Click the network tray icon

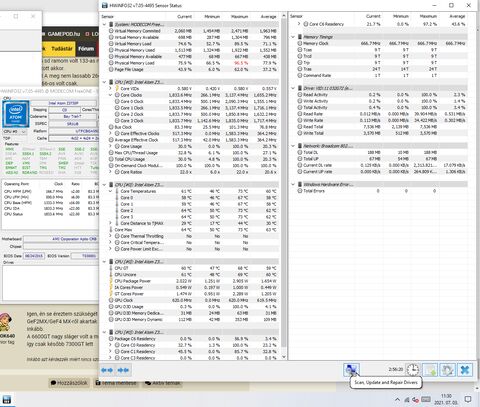(x=407, y=399)
